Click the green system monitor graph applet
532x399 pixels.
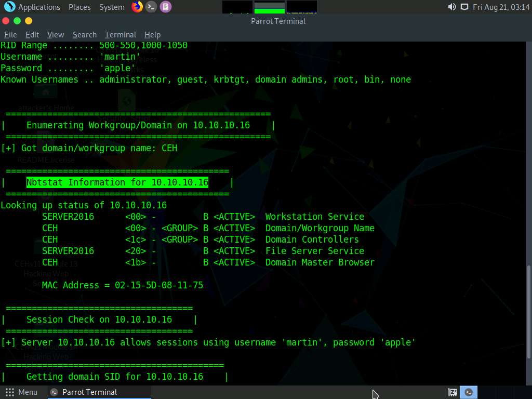(270, 7)
